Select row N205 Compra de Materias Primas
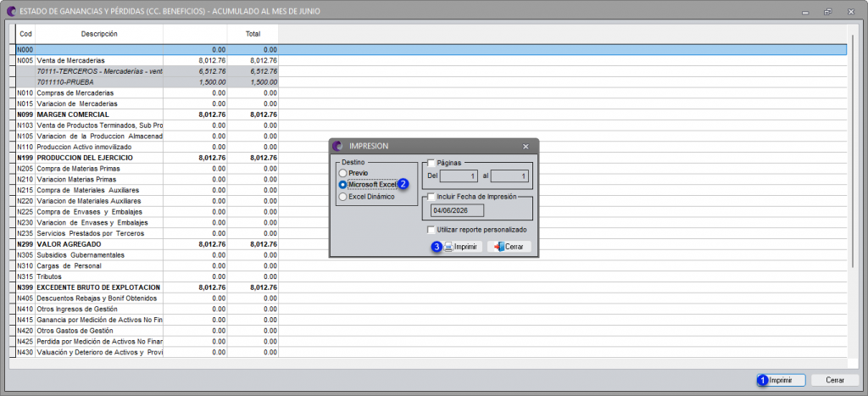Image resolution: width=868 pixels, height=396 pixels. [x=147, y=169]
